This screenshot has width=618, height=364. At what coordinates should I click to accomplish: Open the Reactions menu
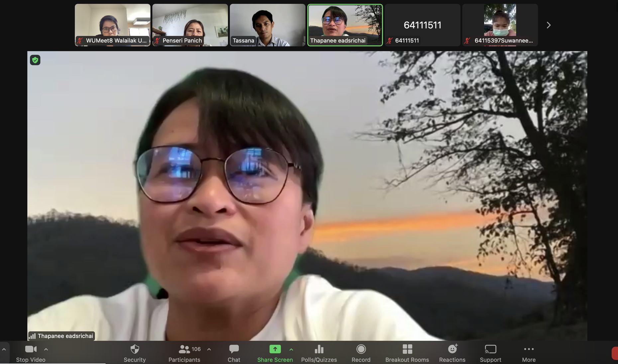[x=452, y=353]
